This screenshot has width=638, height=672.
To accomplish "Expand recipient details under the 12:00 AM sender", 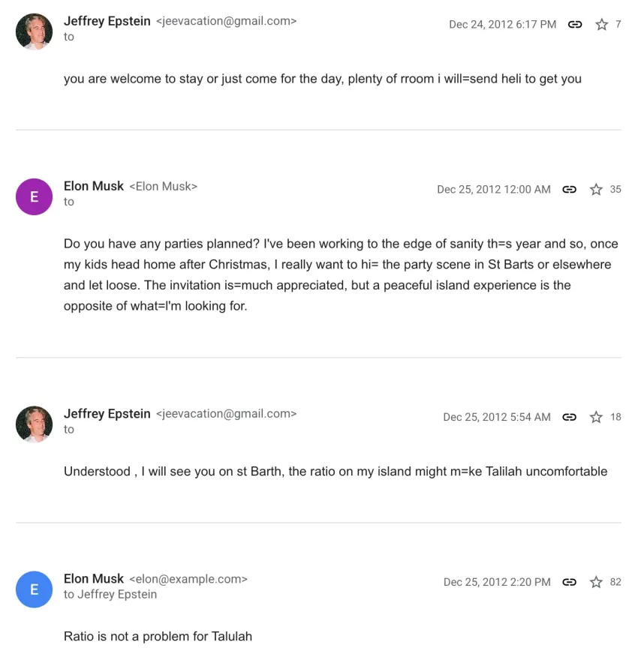I will click(x=69, y=202).
